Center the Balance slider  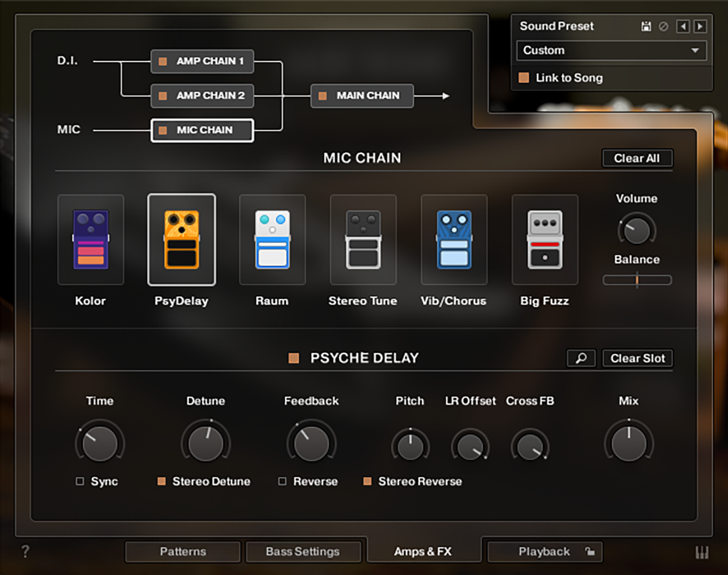[637, 280]
